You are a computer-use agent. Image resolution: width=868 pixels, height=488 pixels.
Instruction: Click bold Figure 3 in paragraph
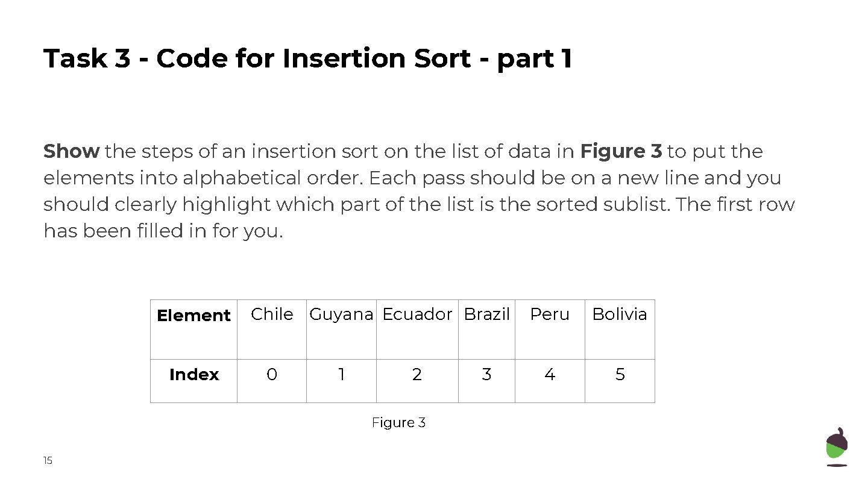click(x=621, y=151)
